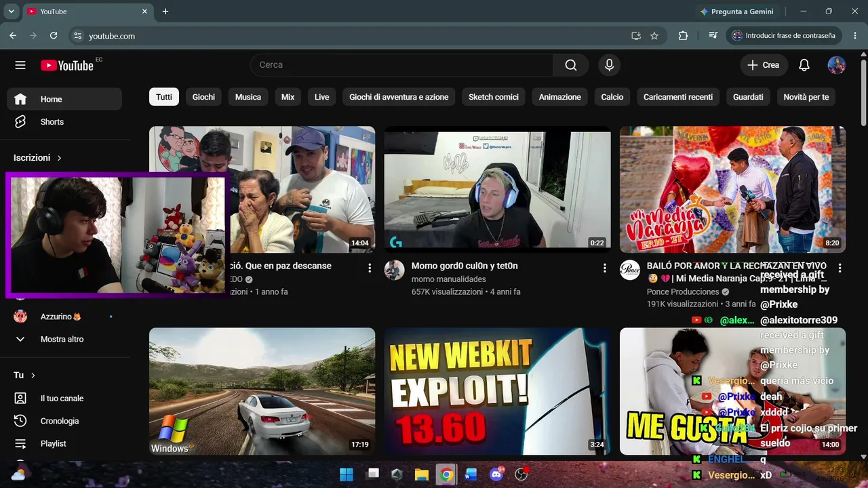This screenshot has height=488, width=868.
Task: Click the Cerca search input field
Action: point(401,65)
